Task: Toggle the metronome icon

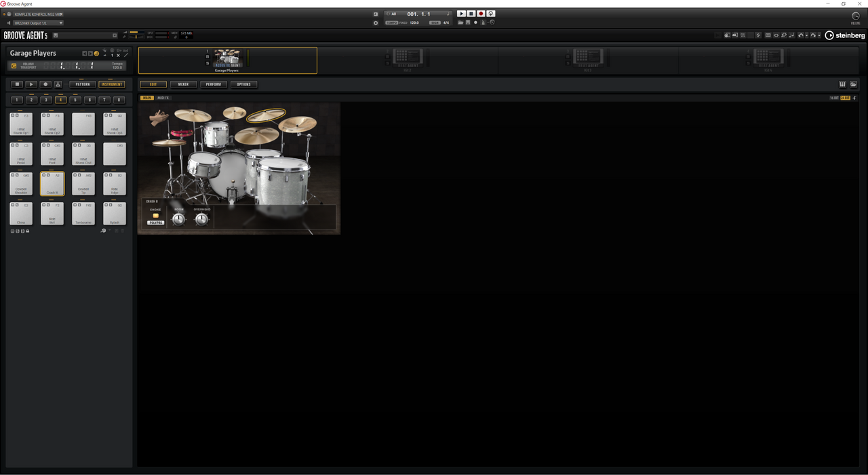Action: [484, 22]
